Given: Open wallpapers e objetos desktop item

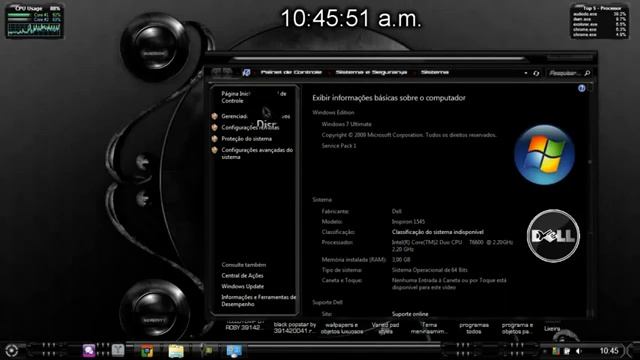Looking at the screenshot, I should pos(342,328).
